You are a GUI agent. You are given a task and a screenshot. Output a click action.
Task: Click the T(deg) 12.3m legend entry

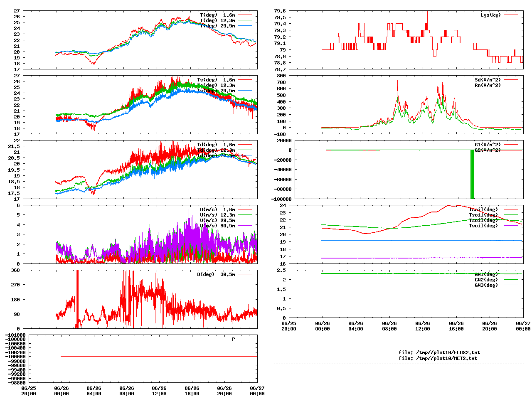click(217, 20)
